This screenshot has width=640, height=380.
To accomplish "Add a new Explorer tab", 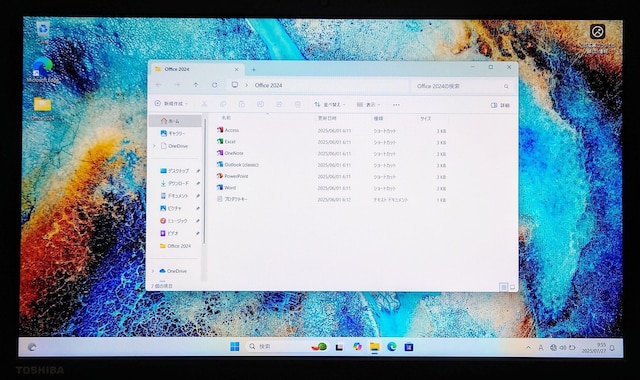I will pyautogui.click(x=254, y=70).
